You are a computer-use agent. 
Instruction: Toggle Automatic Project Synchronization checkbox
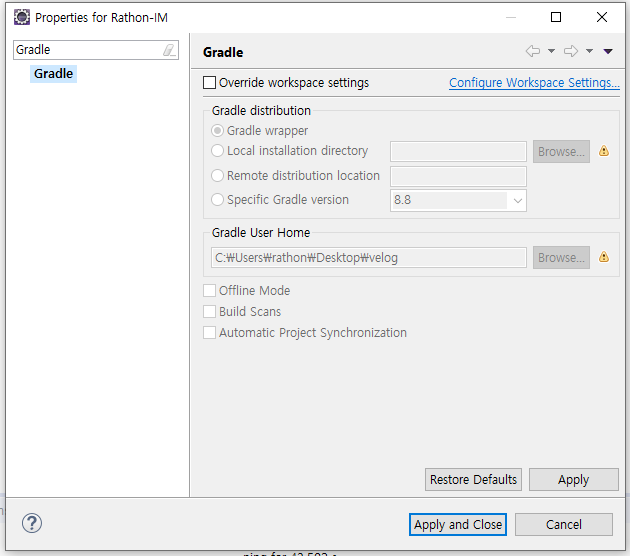(209, 333)
